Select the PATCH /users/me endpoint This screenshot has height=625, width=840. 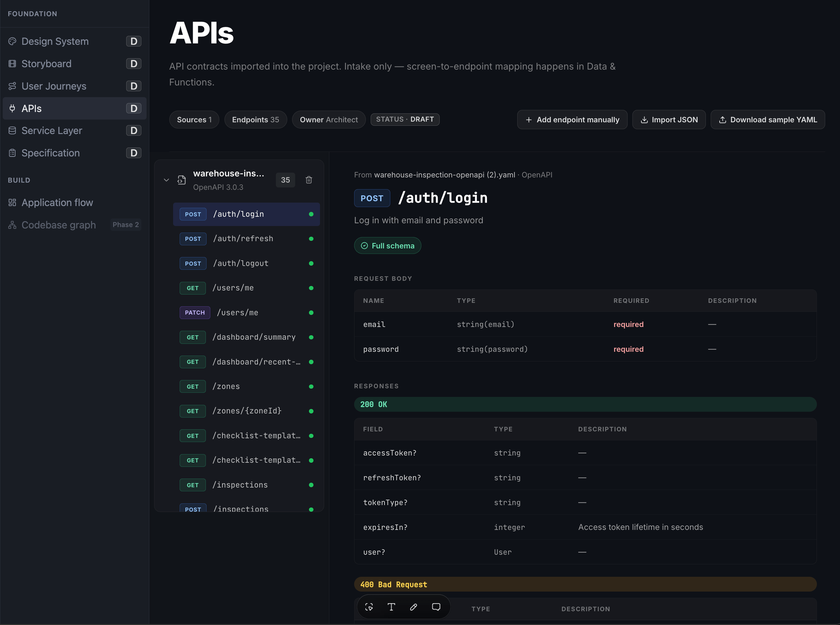click(x=246, y=312)
